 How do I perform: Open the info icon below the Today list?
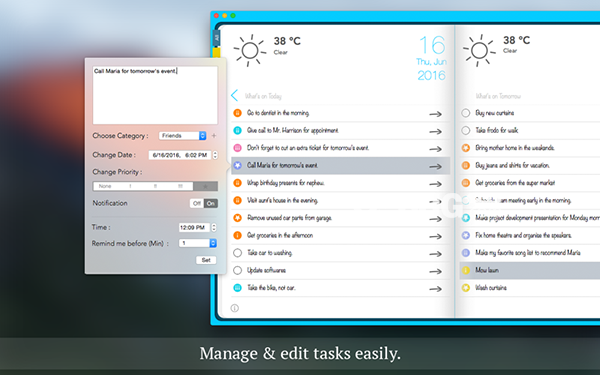235,308
